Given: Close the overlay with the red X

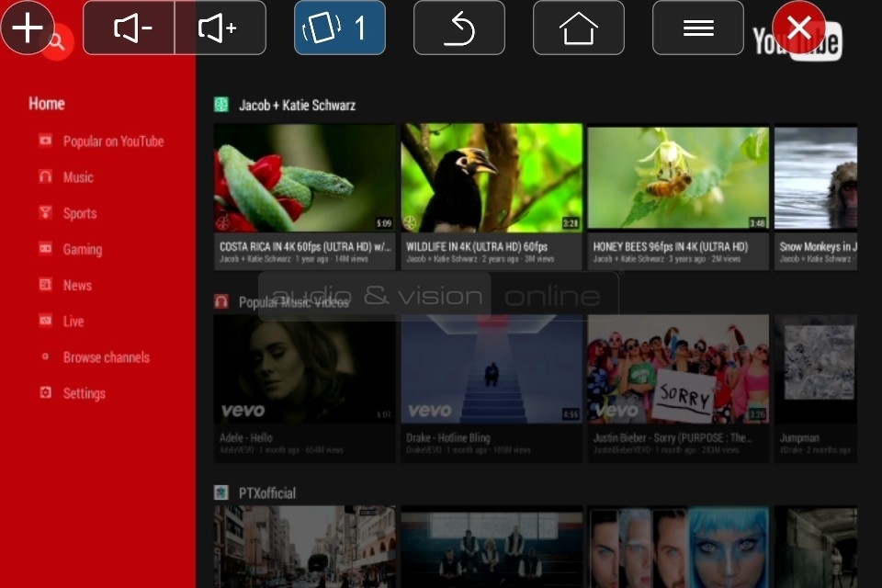Looking at the screenshot, I should [798, 28].
